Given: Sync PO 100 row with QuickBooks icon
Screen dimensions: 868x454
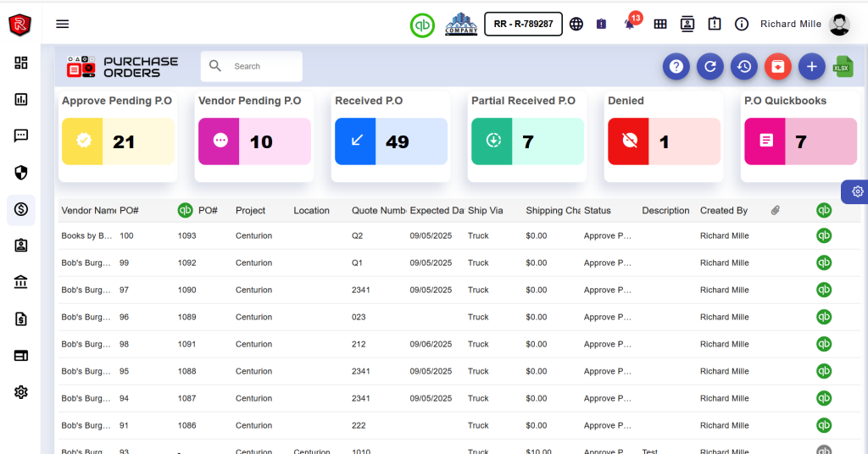Looking at the screenshot, I should [823, 235].
